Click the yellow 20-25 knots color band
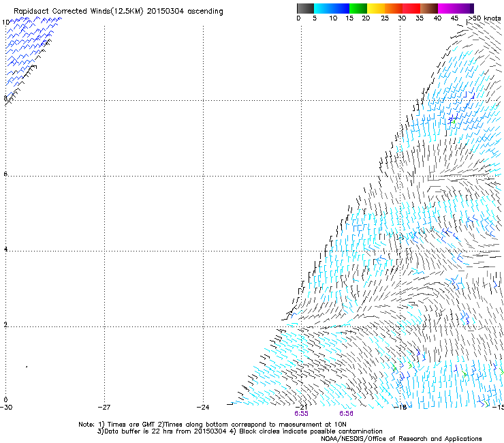The width and height of the screenshot is (504, 443). tap(376, 8)
